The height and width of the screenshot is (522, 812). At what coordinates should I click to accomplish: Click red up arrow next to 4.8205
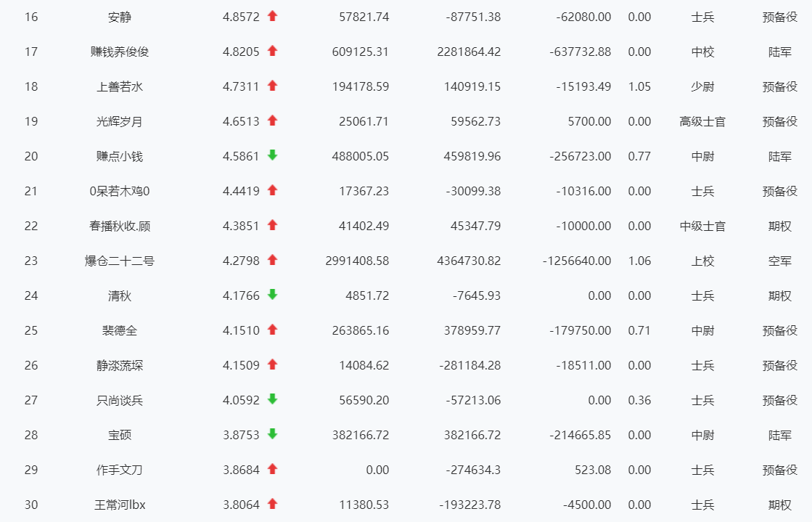click(273, 51)
